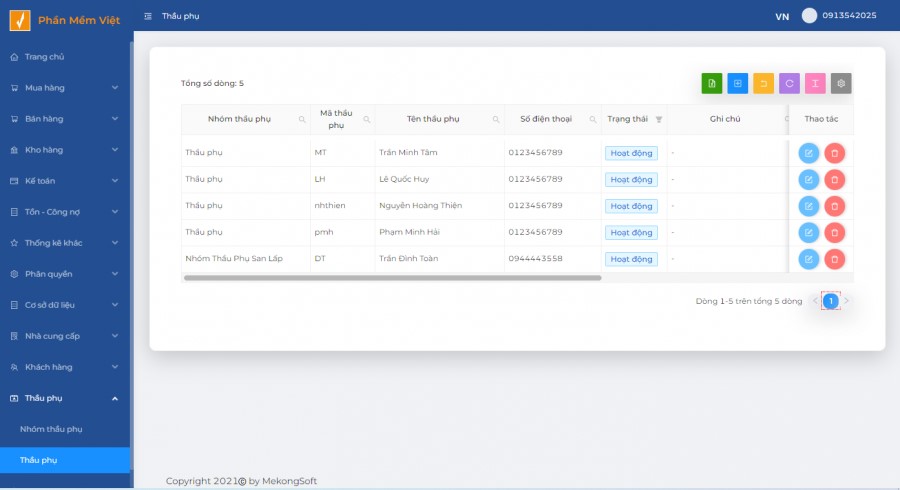Click Tổng số dòng: 5 label
This screenshot has width=900, height=490.
point(212,83)
